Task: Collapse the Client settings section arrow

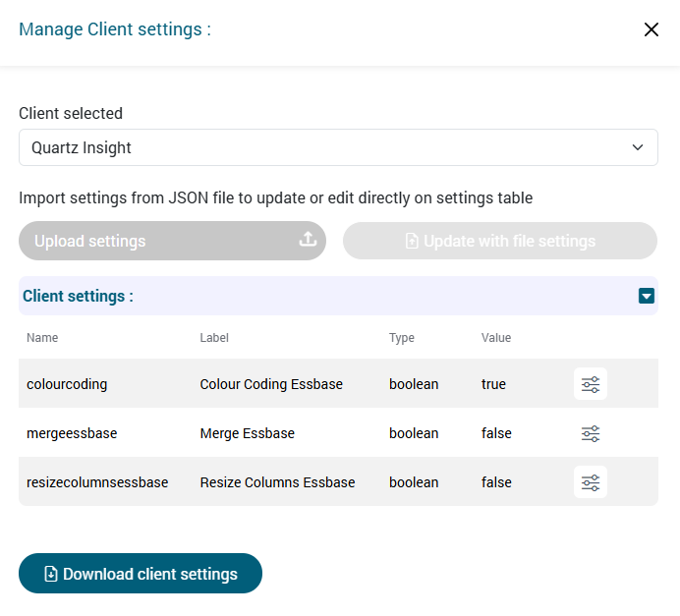Action: pyautogui.click(x=646, y=296)
